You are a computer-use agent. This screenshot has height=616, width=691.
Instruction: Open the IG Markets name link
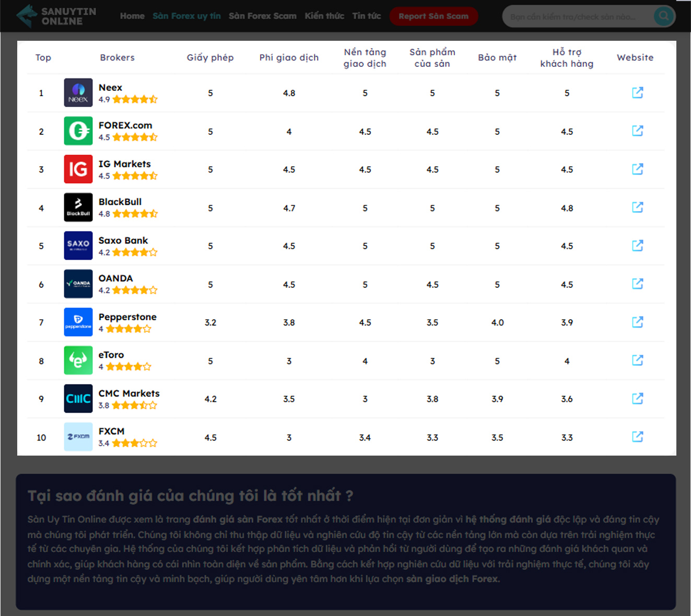point(124,164)
